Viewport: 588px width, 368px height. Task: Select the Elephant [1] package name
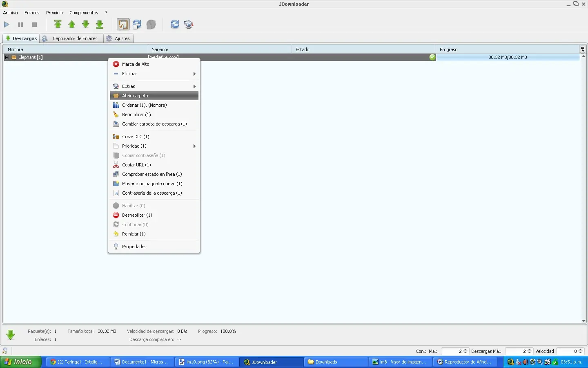coord(30,57)
